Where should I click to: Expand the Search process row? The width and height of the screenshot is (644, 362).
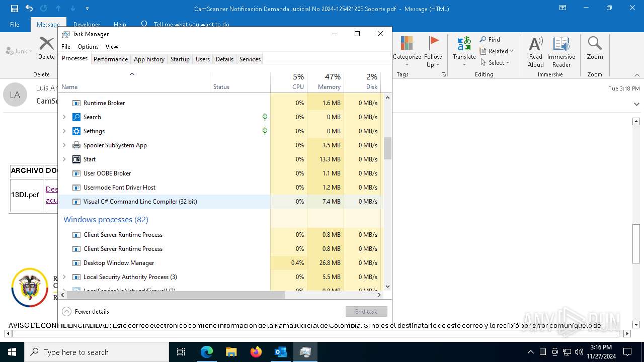coord(64,117)
